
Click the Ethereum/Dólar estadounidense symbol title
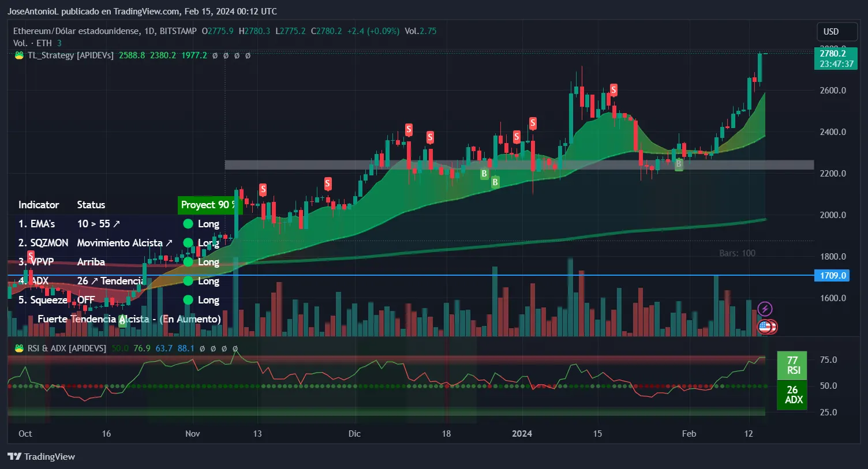point(76,31)
